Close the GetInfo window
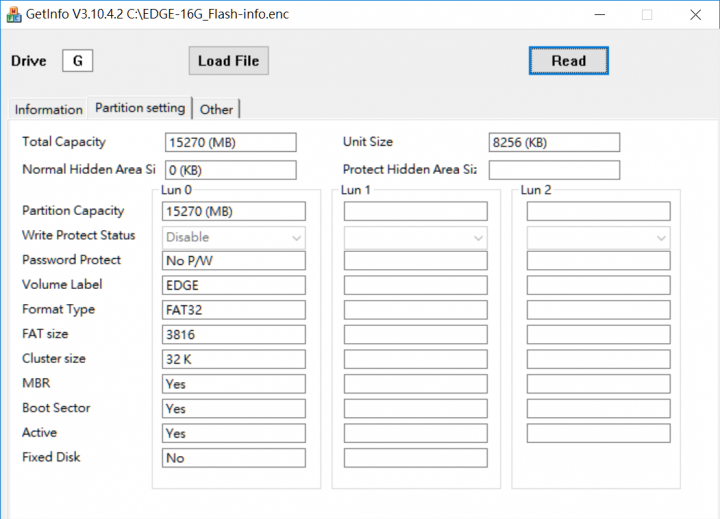Screen dimensions: 720x519 tap(695, 15)
